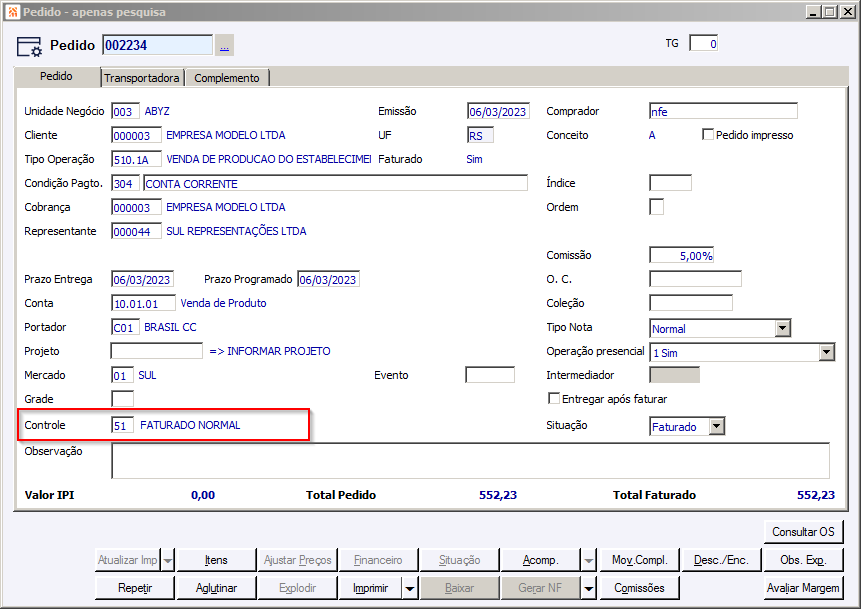Viewport: 861px width, 609px height.
Task: Open the Operação presencial dropdown
Action: point(827,353)
